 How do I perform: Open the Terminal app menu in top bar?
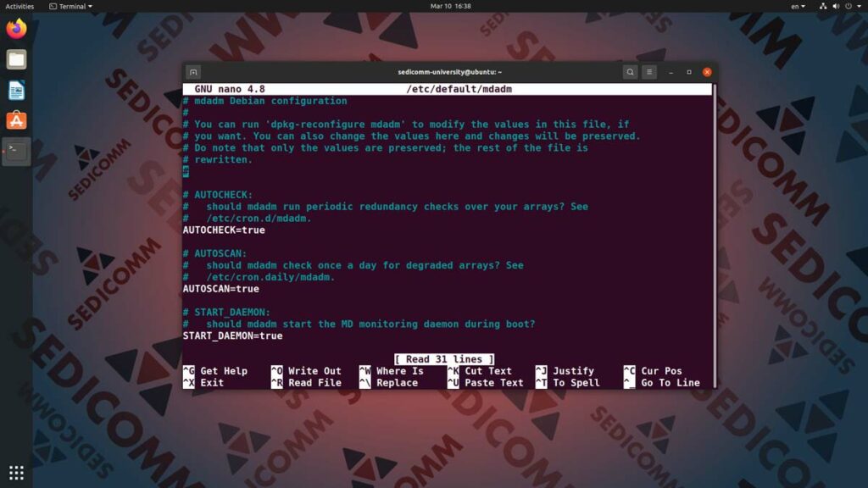click(x=71, y=6)
